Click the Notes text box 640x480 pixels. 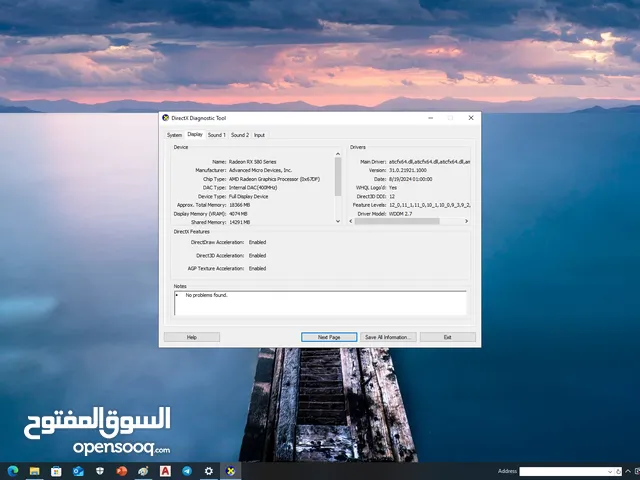[x=320, y=303]
